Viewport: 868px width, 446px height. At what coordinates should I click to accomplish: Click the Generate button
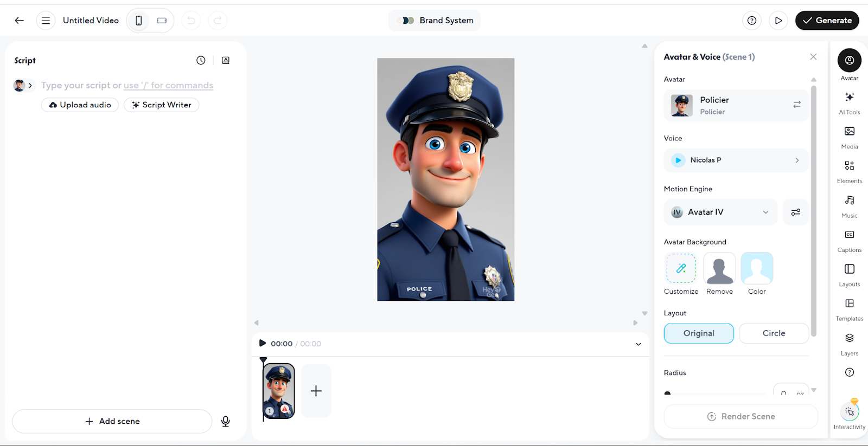point(826,21)
